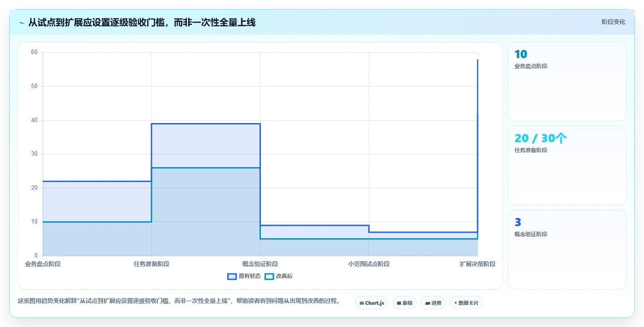
Task: Open the 概念验证阶段 card showing 3
Action: pos(567,249)
